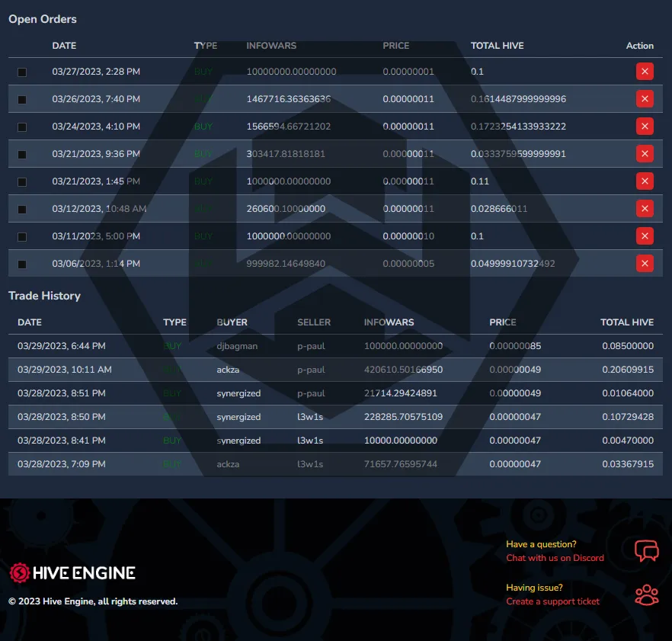
Task: Cancel the 03/21/2023, 9:36 PM open order
Action: click(x=645, y=154)
